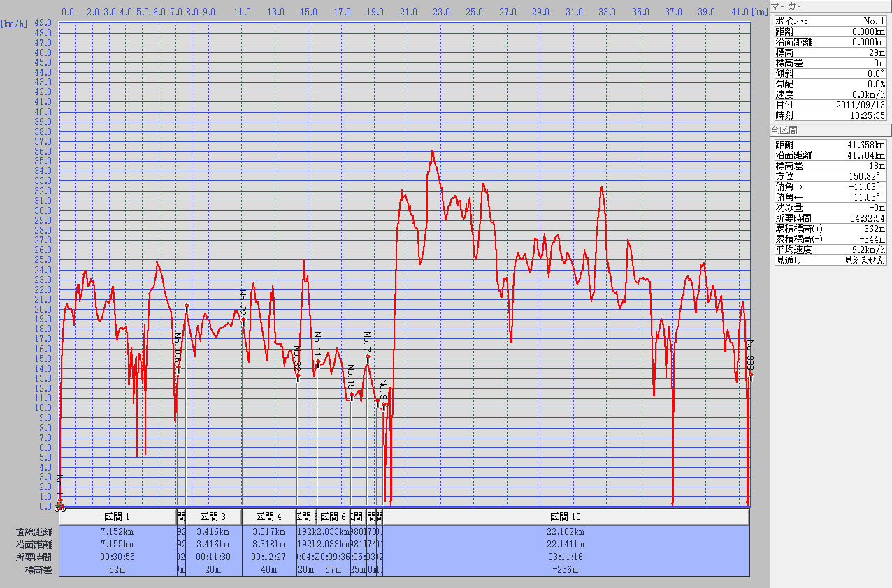The image size is (892, 588).
Task: Click the 所要時間 03:11:16 cell for 区間 10
Action: pyautogui.click(x=566, y=557)
